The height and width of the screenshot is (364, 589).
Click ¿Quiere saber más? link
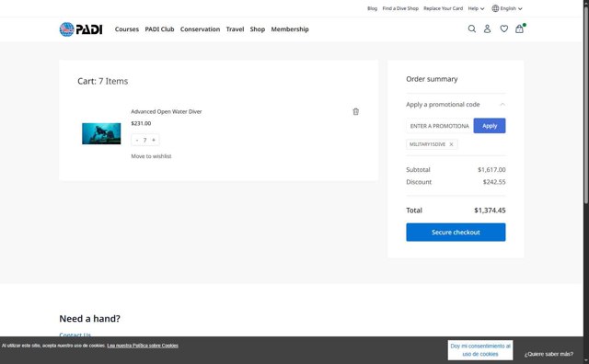(x=549, y=354)
